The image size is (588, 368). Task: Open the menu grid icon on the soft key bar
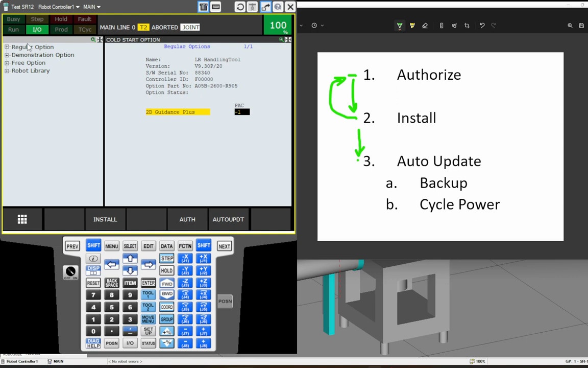point(22,219)
